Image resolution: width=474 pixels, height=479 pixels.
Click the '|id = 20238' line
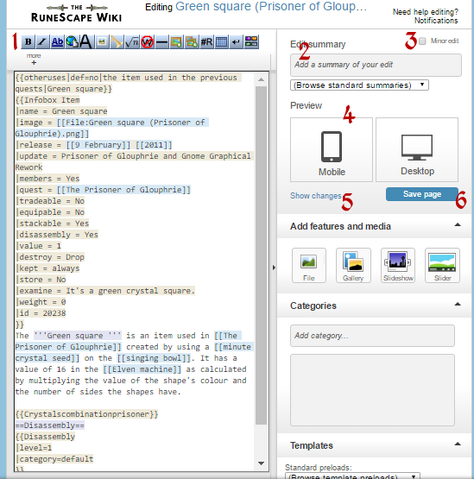pyautogui.click(x=41, y=313)
